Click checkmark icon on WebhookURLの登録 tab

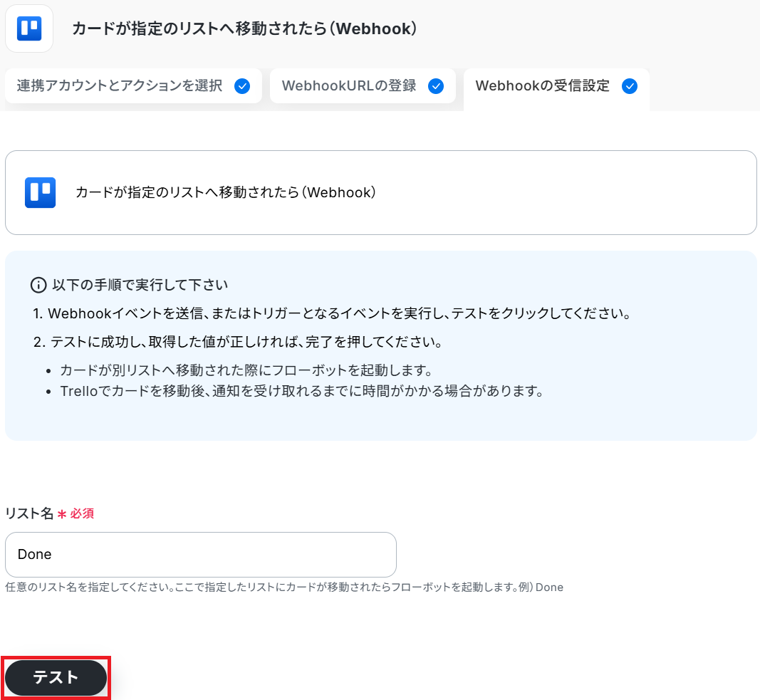(436, 86)
